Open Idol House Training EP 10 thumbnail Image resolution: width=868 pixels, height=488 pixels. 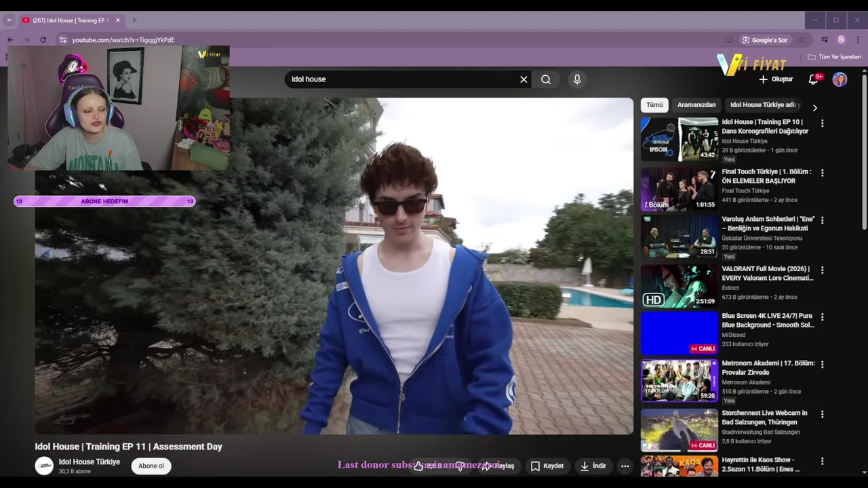coord(679,140)
